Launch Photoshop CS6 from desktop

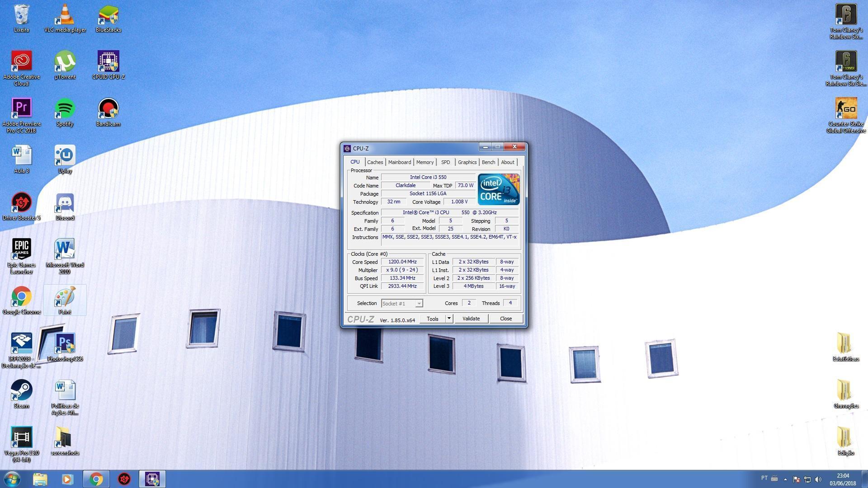[x=65, y=347]
